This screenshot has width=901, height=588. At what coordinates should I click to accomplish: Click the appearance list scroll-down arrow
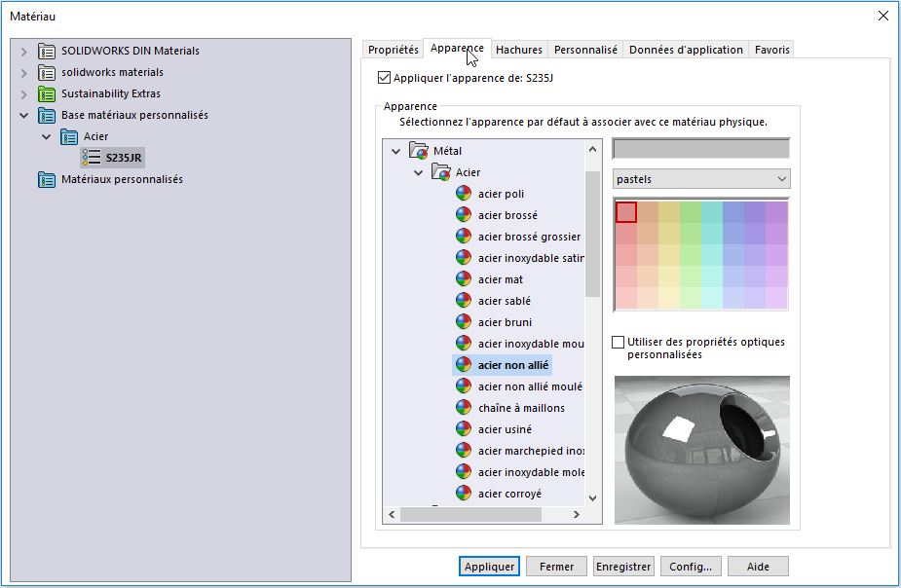point(592,497)
